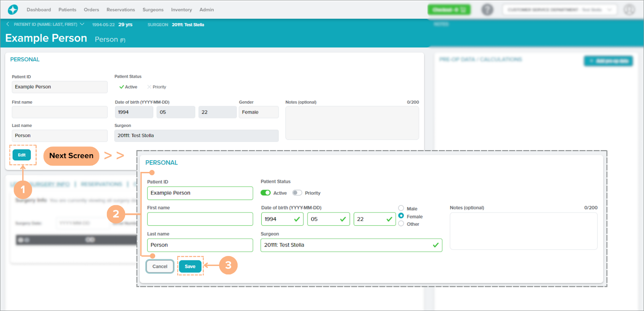
Task: Click the star logo in the top navigation
Action: point(13,10)
